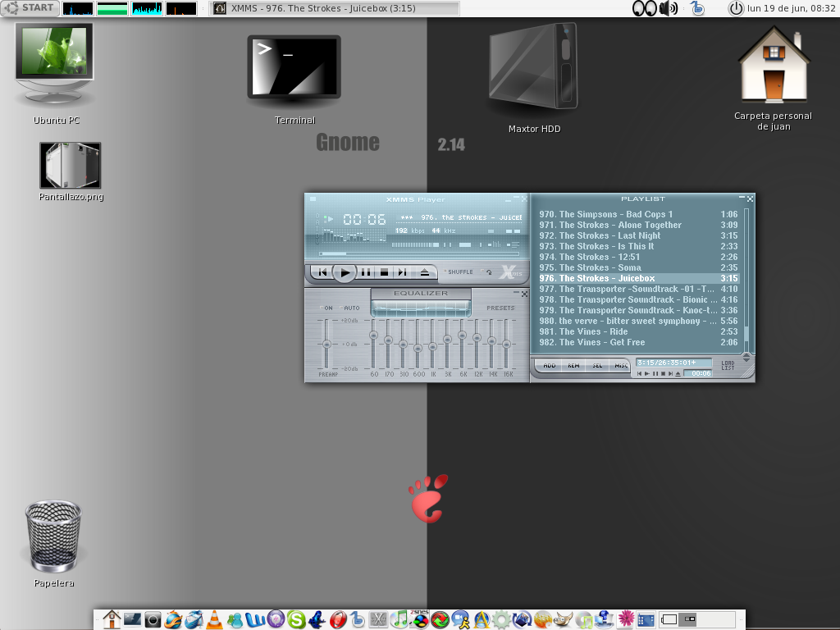
Task: Click the pink flower icon in dock
Action: click(x=626, y=619)
